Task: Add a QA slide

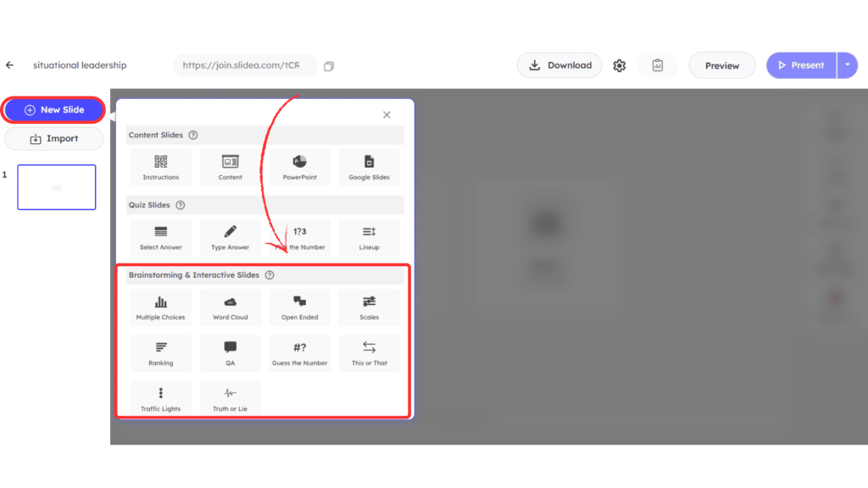Action: [231, 352]
